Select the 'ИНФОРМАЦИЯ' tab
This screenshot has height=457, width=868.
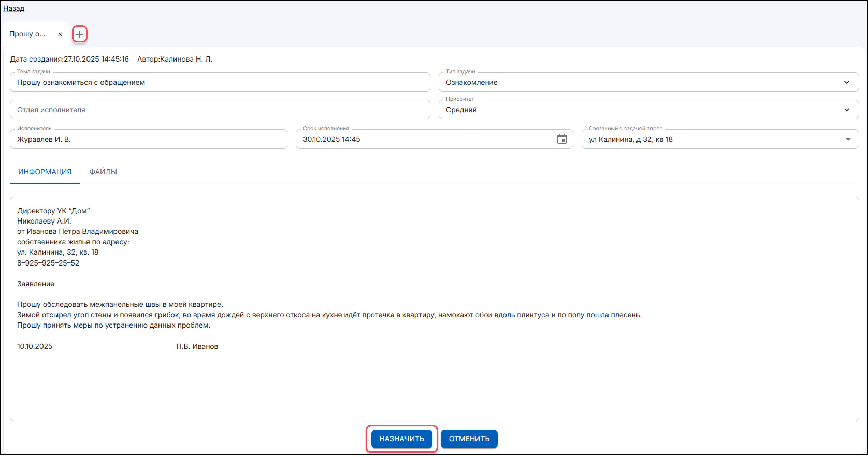click(45, 172)
